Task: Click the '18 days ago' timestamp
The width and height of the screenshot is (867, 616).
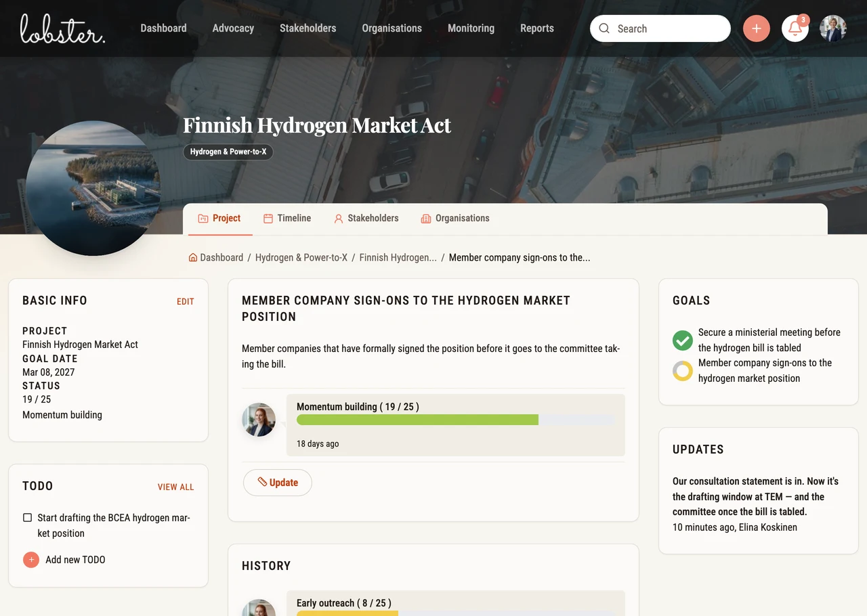Action: [x=318, y=444]
